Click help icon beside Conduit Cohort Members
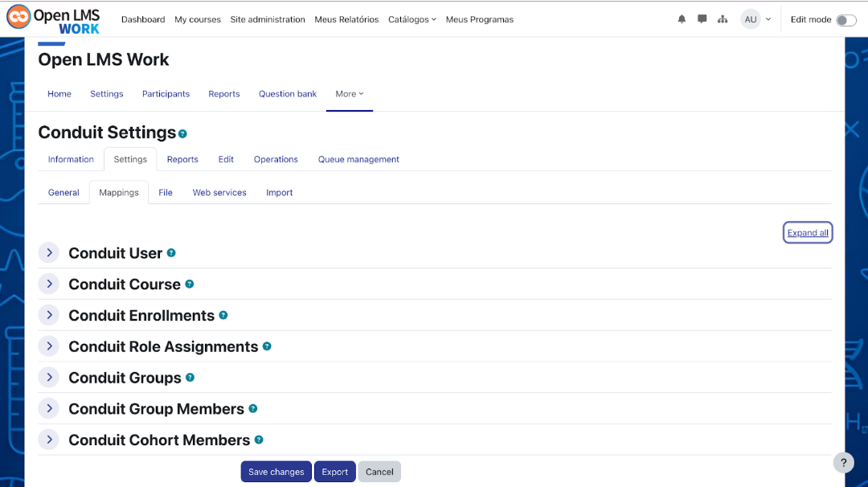 [x=259, y=440]
